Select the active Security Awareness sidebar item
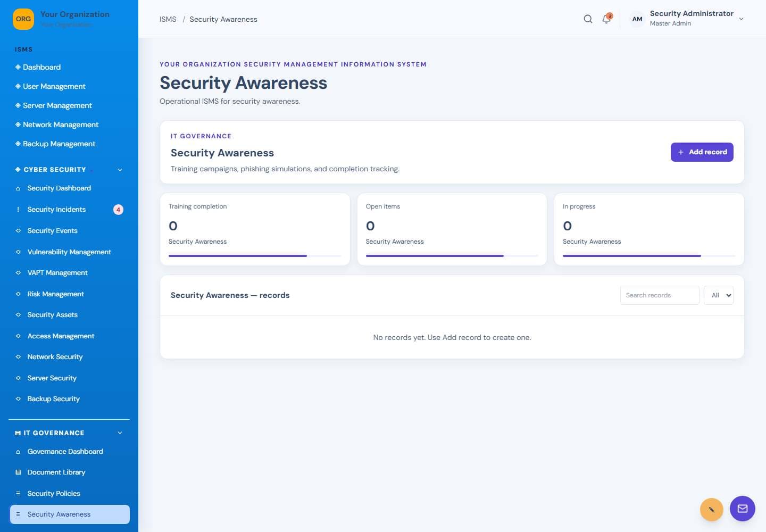Screen dimensions: 766x532 (x=69, y=514)
